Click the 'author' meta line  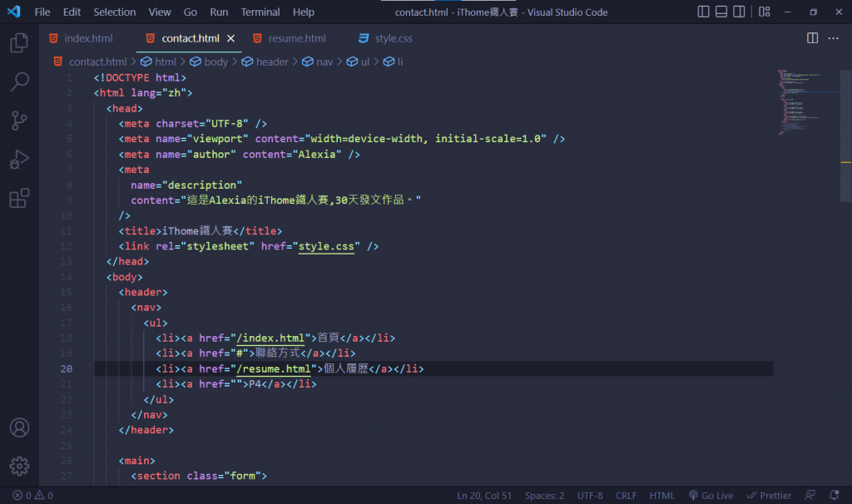pos(239,155)
